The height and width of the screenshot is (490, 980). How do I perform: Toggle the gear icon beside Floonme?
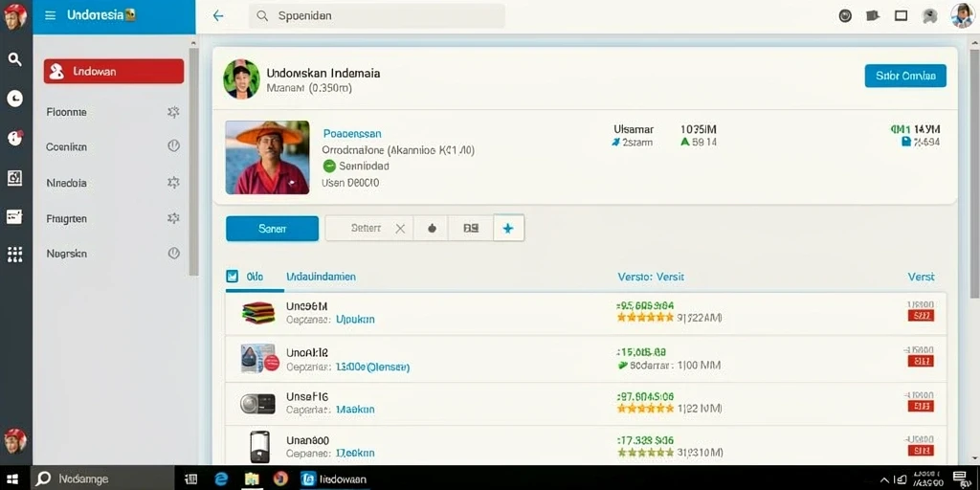pos(174,112)
